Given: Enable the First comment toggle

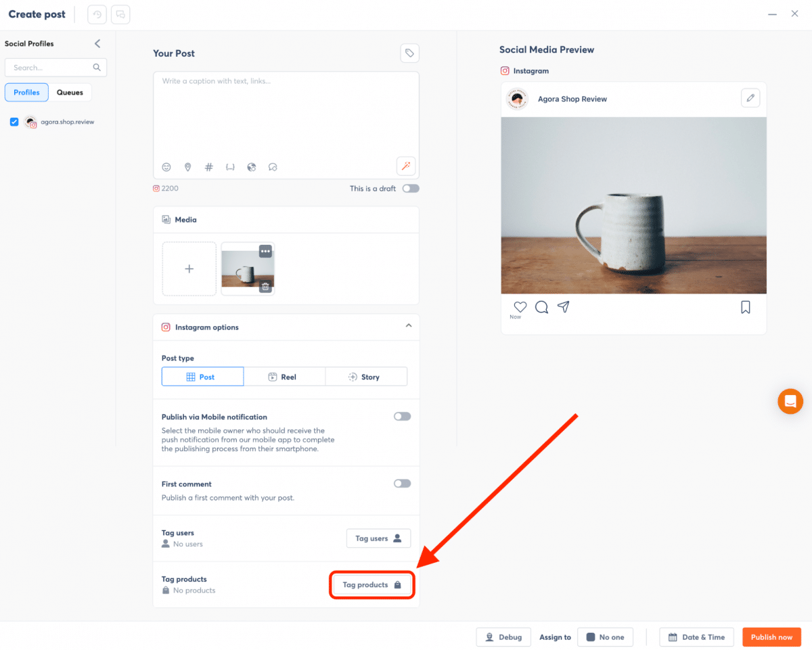Looking at the screenshot, I should point(401,483).
